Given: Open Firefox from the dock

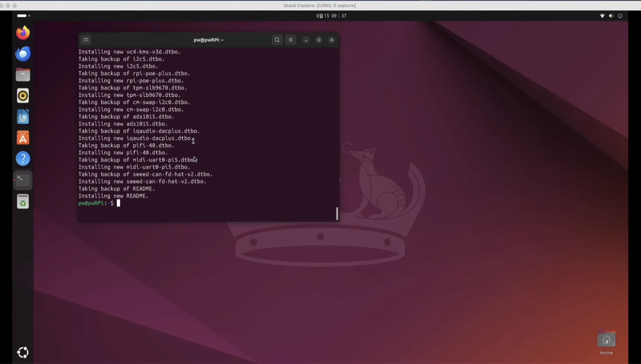Looking at the screenshot, I should click(x=23, y=33).
